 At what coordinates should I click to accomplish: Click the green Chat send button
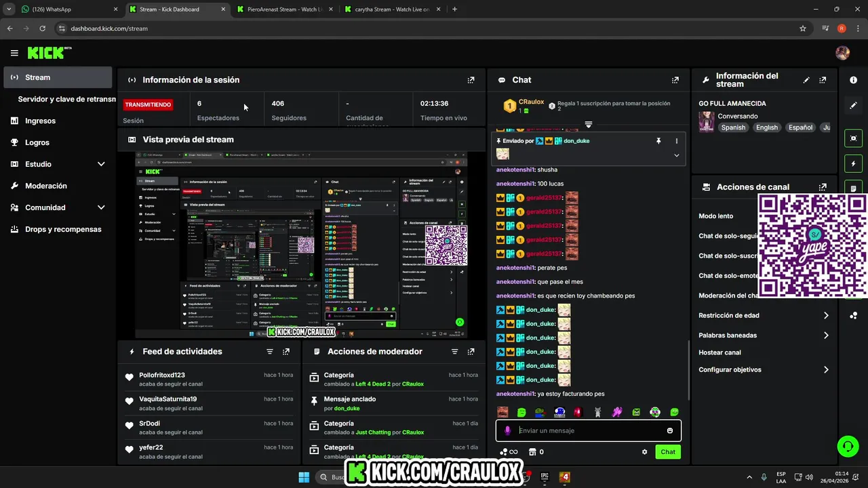point(668,452)
